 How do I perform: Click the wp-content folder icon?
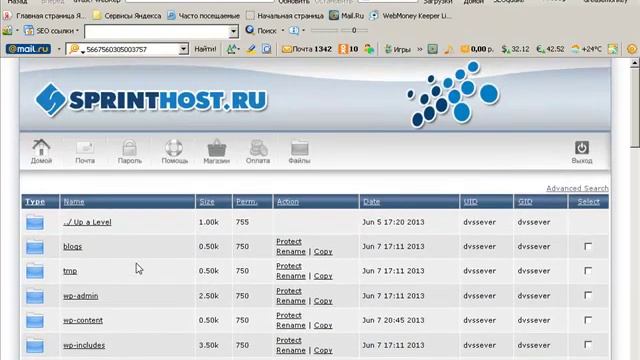pyautogui.click(x=35, y=321)
